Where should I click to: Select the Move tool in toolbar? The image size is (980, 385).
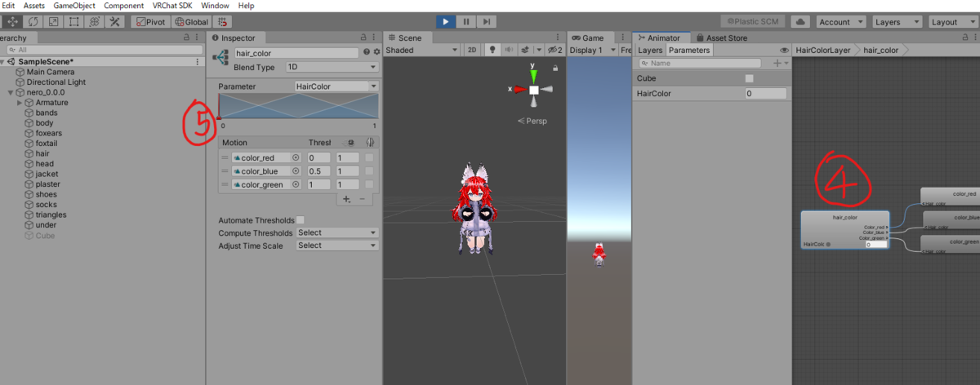(13, 22)
